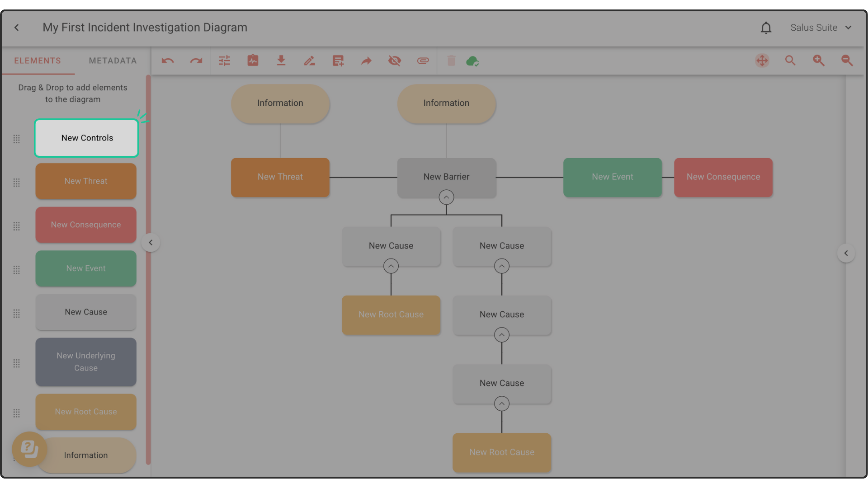Click the undo arrow icon

click(168, 61)
